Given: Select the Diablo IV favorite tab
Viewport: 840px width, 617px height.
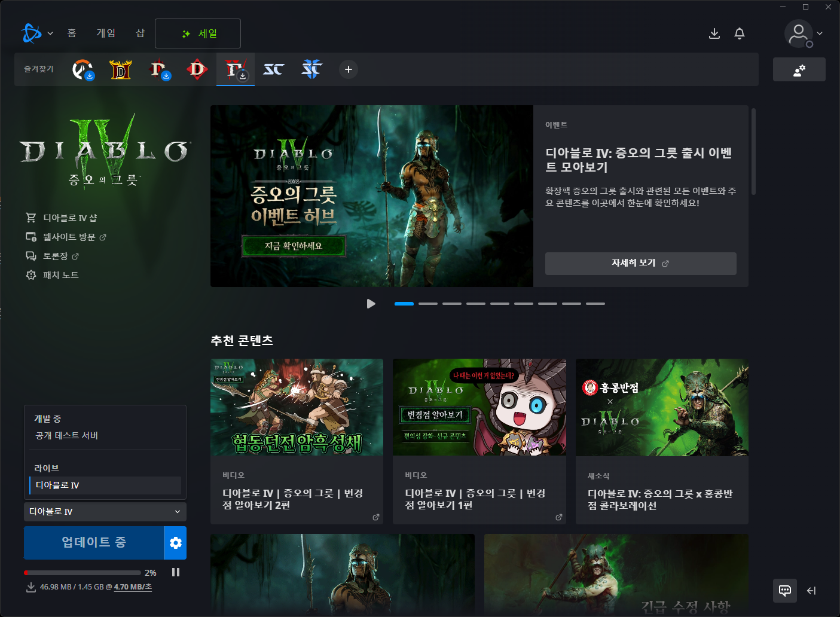Looking at the screenshot, I should (236, 69).
